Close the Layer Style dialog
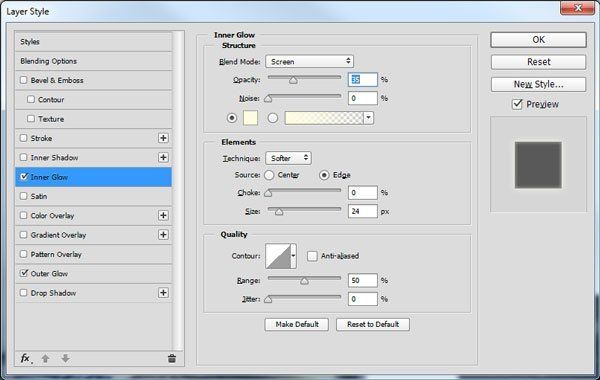This screenshot has width=600, height=380. (577, 8)
